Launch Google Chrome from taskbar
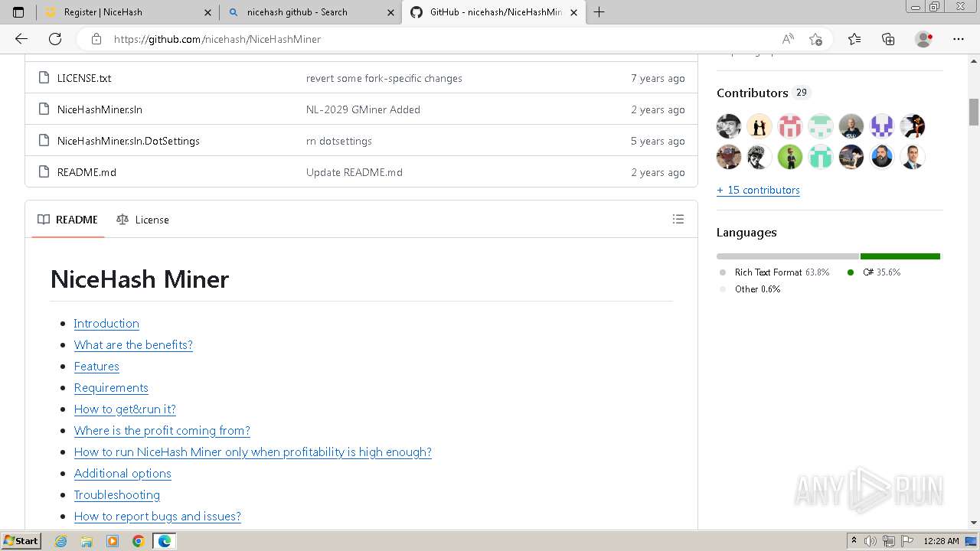 [x=139, y=541]
